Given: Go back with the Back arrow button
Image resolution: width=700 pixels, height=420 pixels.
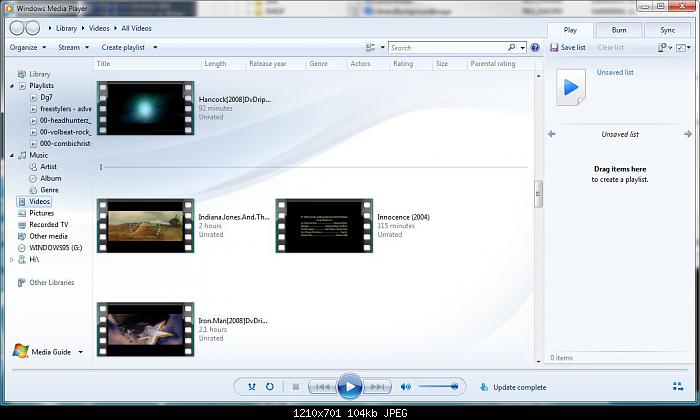Looking at the screenshot, I should [17, 28].
